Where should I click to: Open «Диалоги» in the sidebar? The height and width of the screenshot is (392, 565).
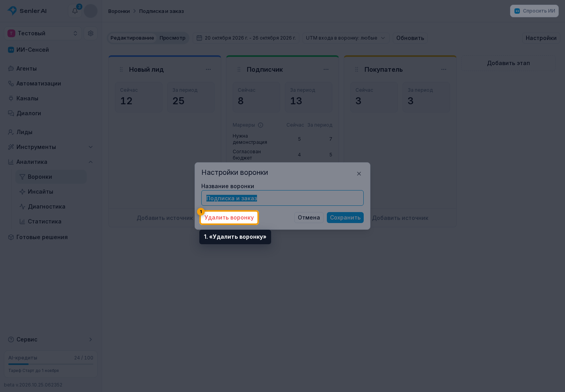tap(51, 113)
